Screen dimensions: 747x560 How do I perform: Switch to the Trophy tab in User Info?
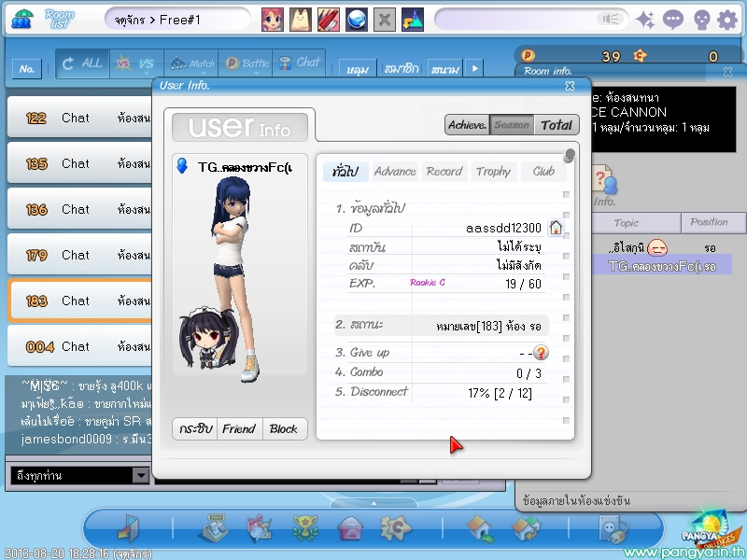tap(493, 172)
